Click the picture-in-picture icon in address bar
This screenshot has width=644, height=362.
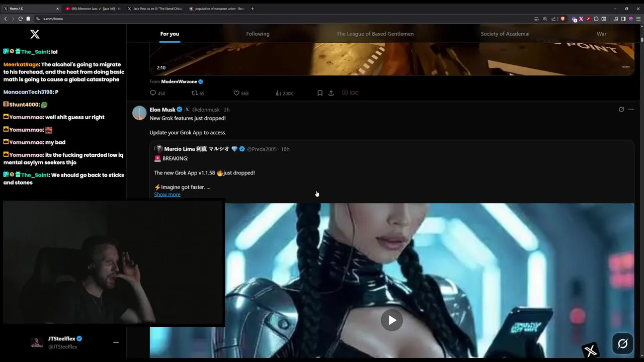point(536,19)
